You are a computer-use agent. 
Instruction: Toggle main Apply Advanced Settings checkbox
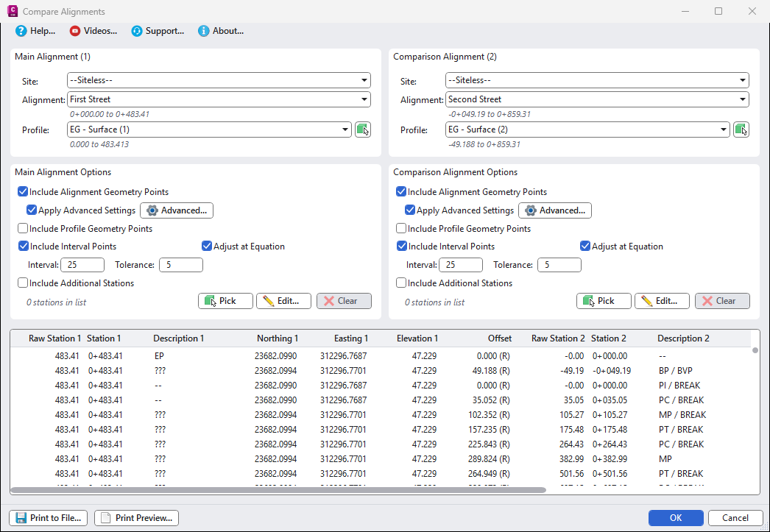coord(32,210)
